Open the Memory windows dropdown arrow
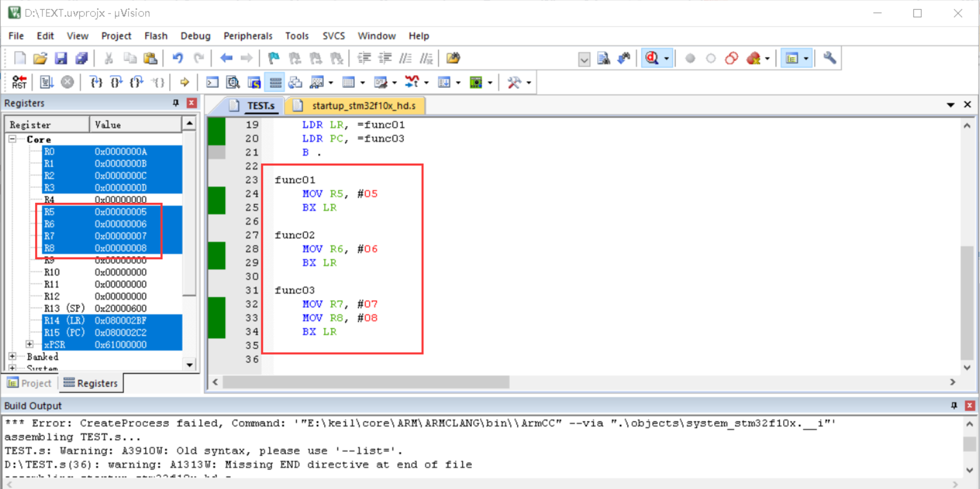Viewport: 980px width, 489px height. (363, 83)
